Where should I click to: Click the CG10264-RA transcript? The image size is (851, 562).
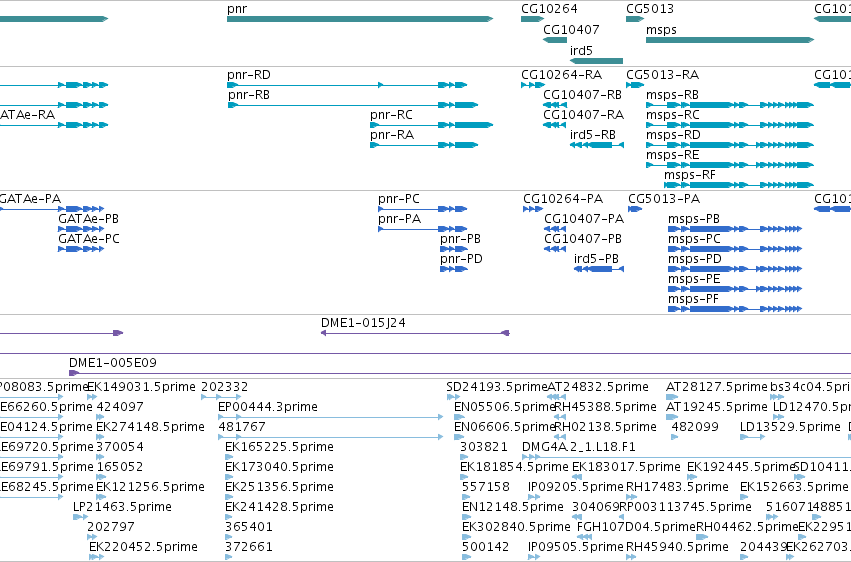coord(533,85)
